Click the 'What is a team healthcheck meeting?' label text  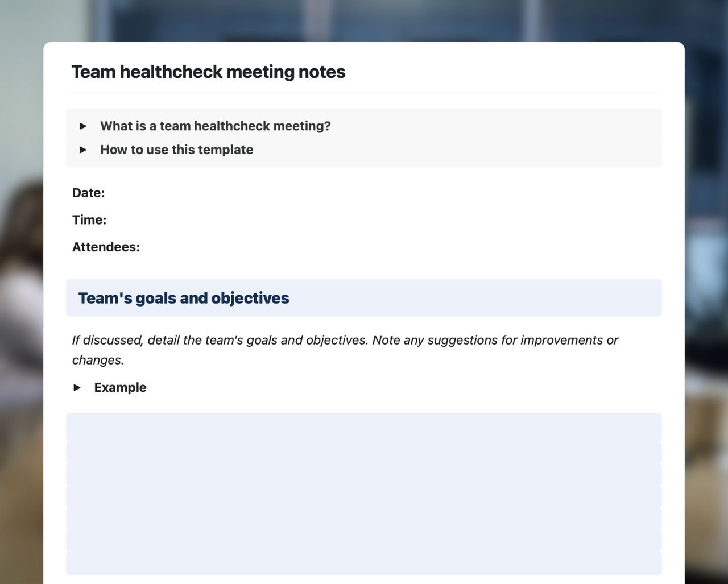click(215, 126)
